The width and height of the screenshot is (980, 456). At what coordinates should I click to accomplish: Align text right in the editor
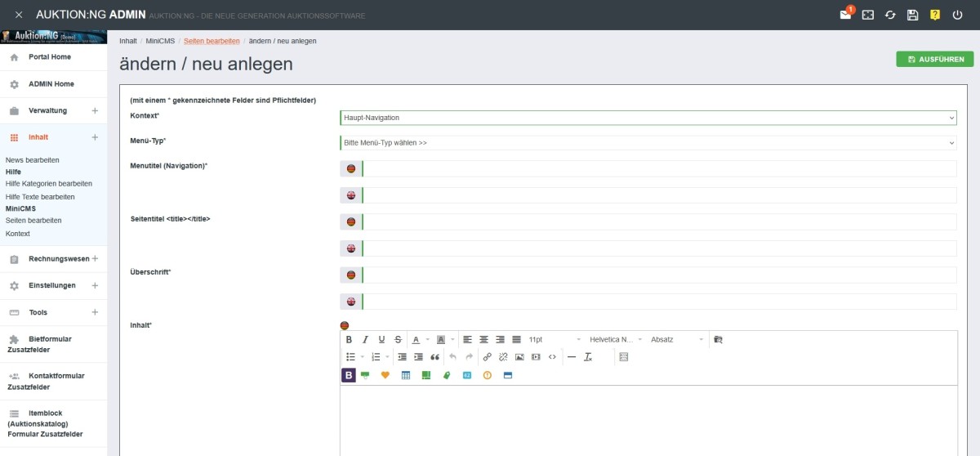coord(500,339)
